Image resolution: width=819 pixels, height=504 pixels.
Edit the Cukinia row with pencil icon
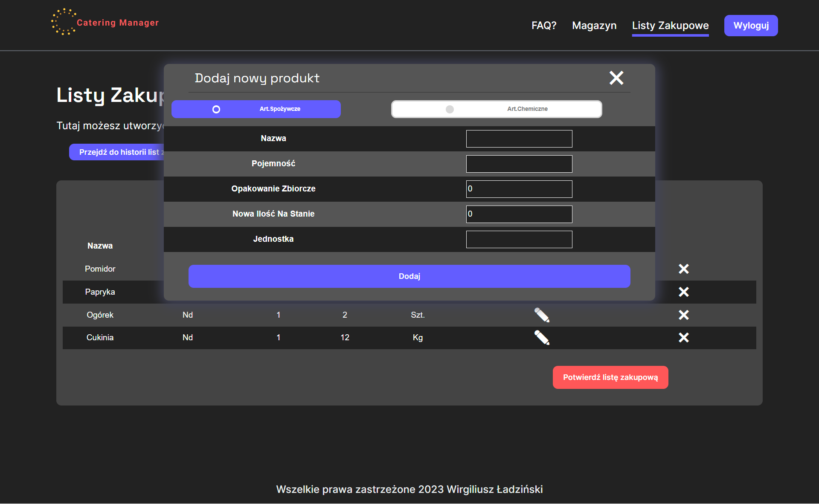[541, 338]
